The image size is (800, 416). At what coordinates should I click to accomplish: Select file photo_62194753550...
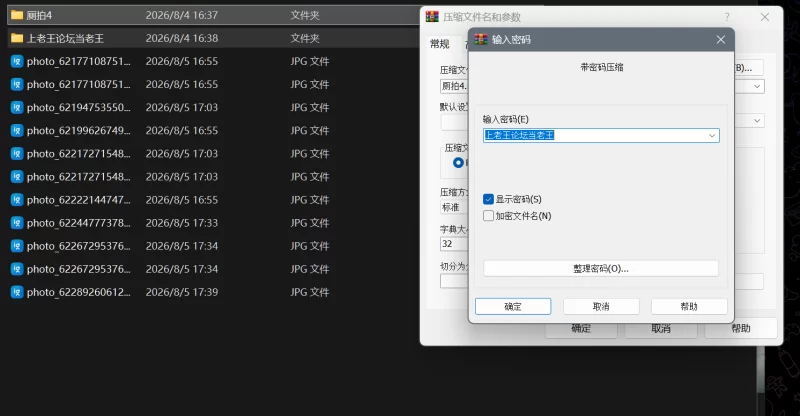tap(79, 108)
